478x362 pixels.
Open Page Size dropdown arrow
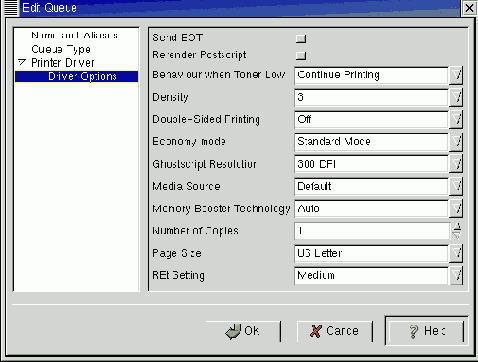[456, 254]
